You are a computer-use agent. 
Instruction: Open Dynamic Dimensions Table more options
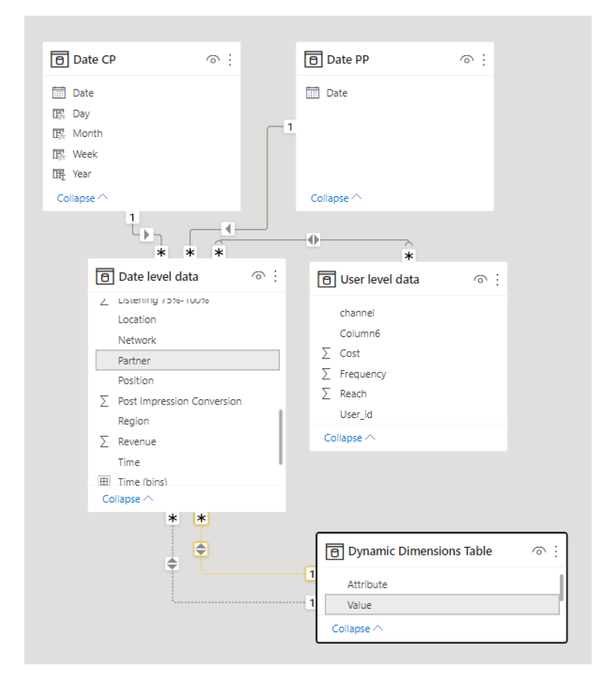[x=556, y=551]
